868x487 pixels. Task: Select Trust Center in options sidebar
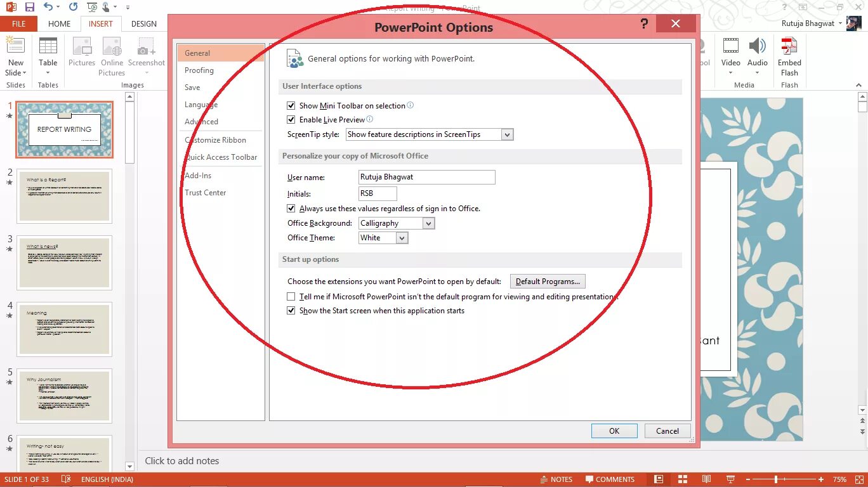tap(205, 193)
